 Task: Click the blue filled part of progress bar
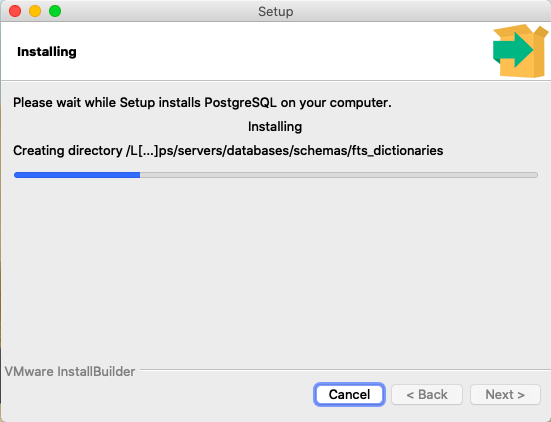click(77, 175)
